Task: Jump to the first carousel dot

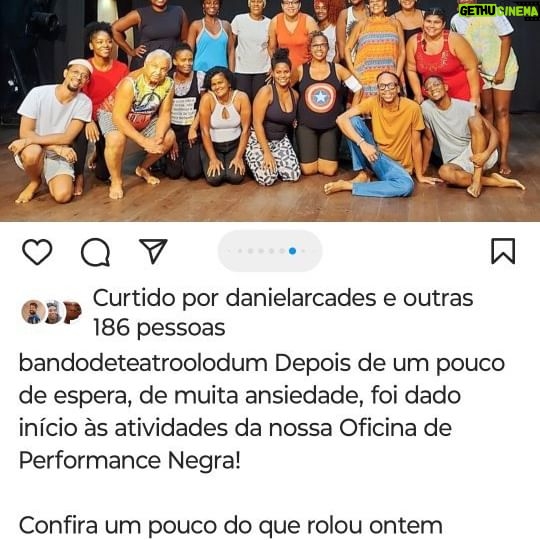Action: (229, 251)
